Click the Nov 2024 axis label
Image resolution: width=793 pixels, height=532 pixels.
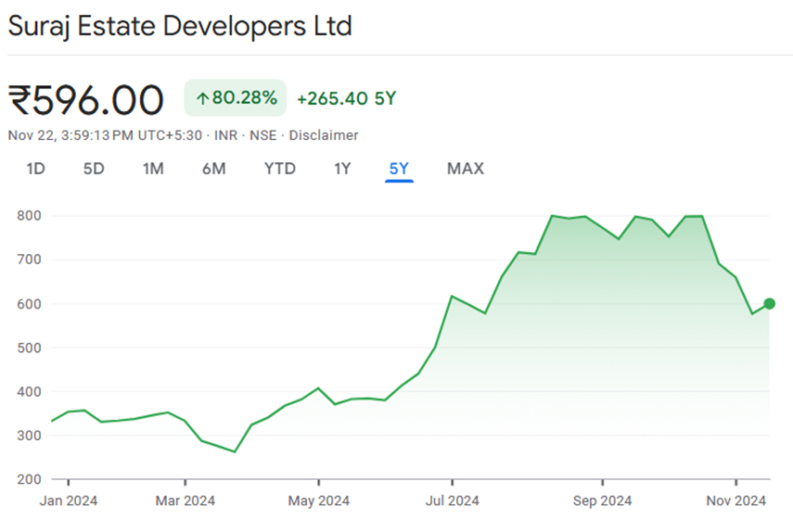[735, 500]
